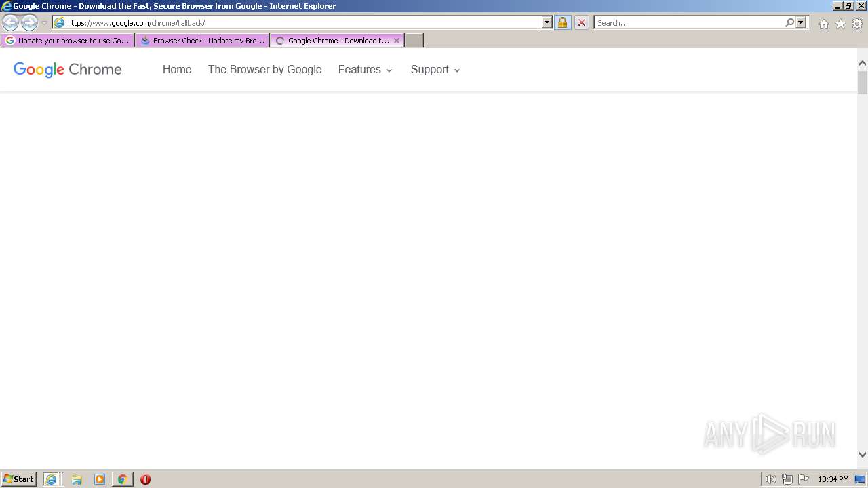Click the Show desktop tray button
The image size is (868, 488).
(861, 479)
